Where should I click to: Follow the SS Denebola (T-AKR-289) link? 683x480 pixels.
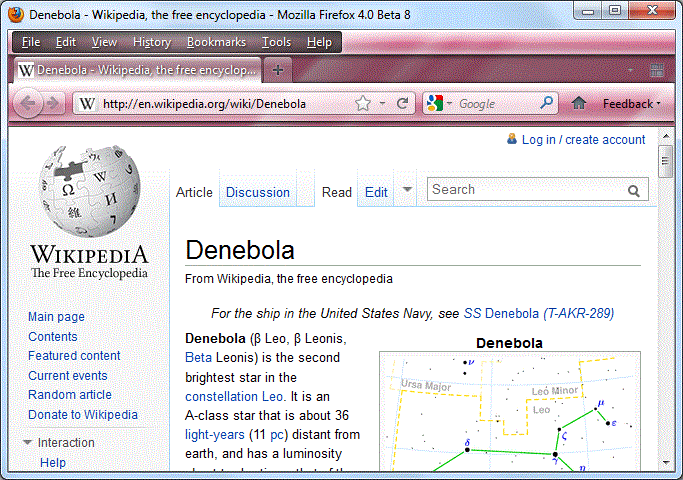[x=539, y=313]
